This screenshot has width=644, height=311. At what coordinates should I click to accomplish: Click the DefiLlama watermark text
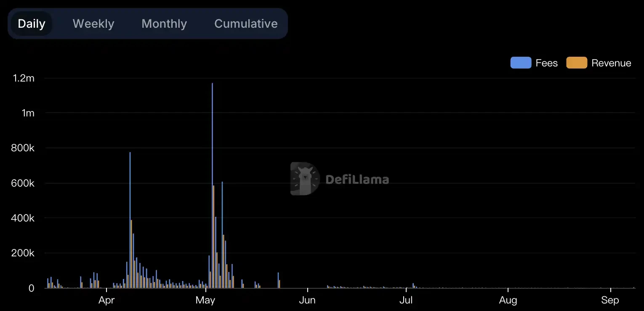tap(357, 180)
